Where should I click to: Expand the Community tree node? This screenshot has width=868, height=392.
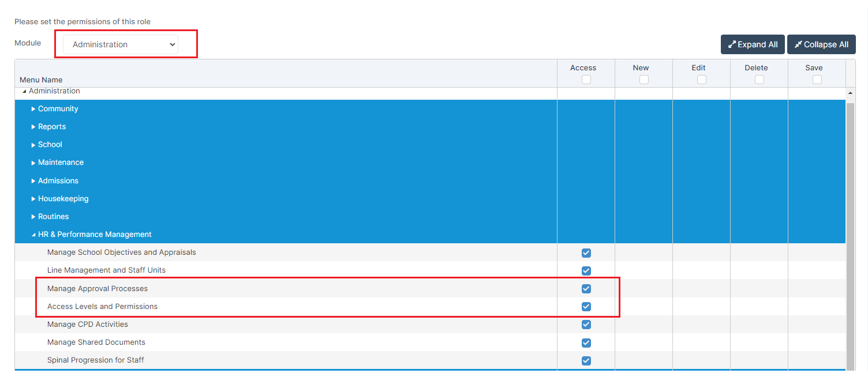[x=33, y=109]
